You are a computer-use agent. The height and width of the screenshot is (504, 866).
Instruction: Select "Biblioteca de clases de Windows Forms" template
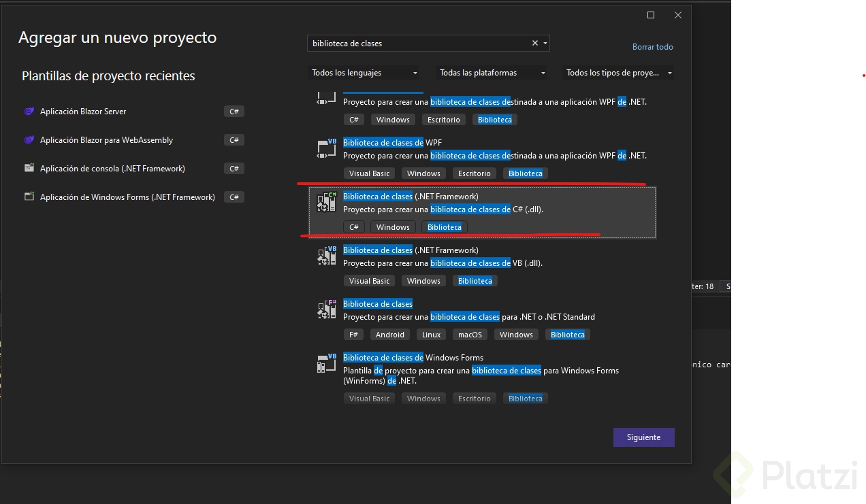[x=413, y=358]
